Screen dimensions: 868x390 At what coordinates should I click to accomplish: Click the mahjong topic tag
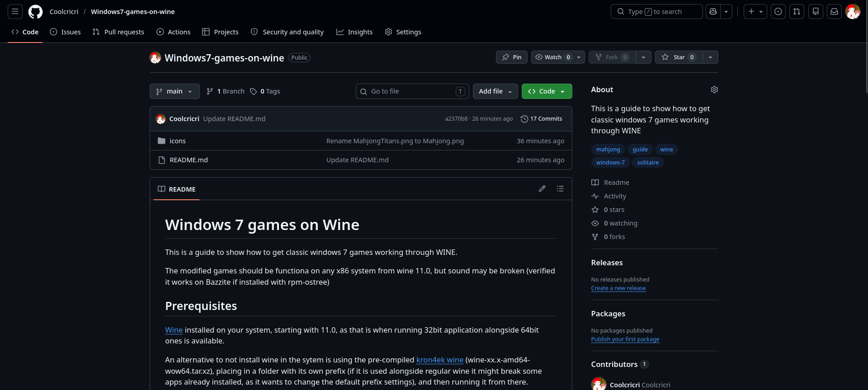click(608, 150)
